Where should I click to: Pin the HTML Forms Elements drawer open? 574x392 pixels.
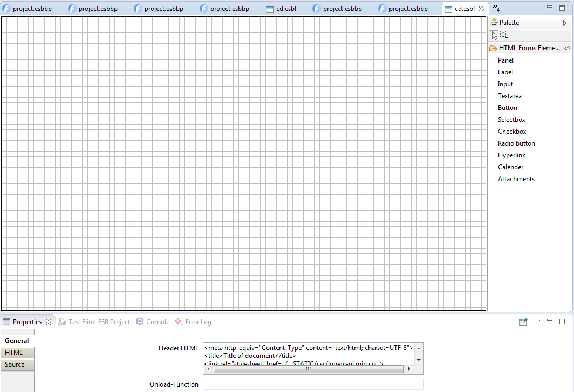coord(567,49)
